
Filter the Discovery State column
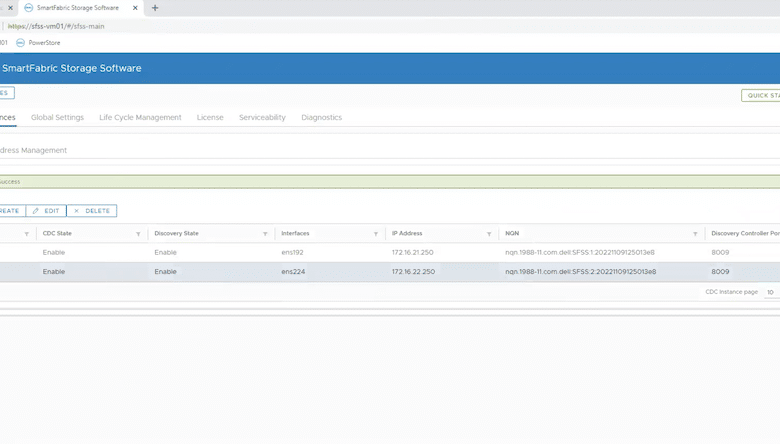coord(265,234)
